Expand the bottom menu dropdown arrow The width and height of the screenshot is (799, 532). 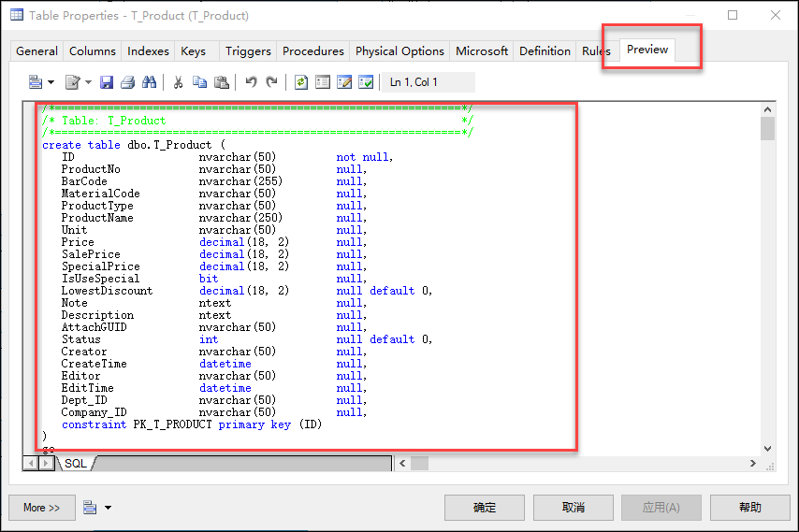(x=108, y=508)
